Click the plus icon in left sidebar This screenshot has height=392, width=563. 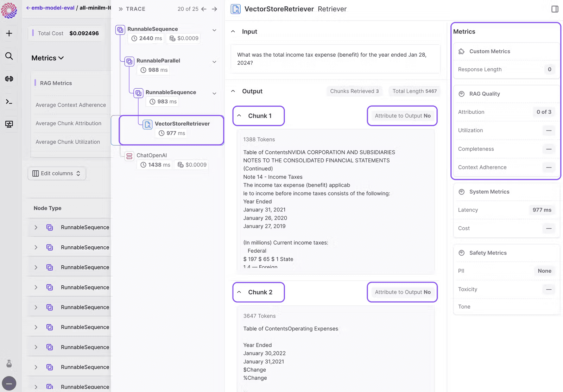(x=9, y=33)
